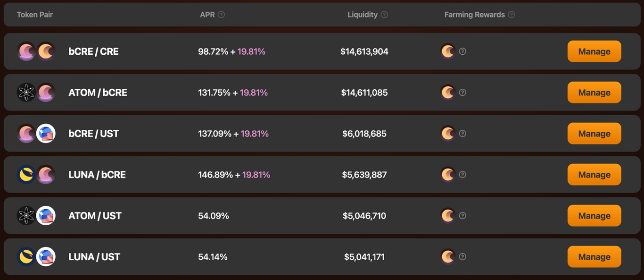Click Manage on the LUNA / UST row
The image size is (644, 280).
click(594, 257)
